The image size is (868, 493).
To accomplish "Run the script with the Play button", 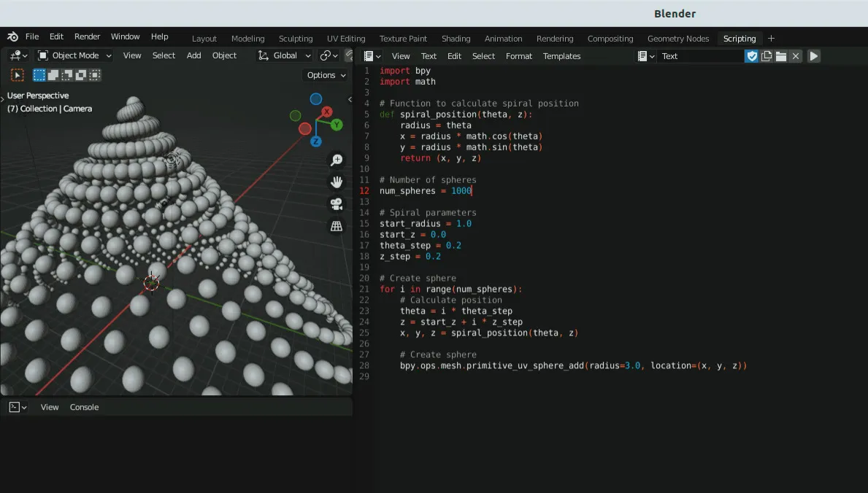I will (813, 55).
